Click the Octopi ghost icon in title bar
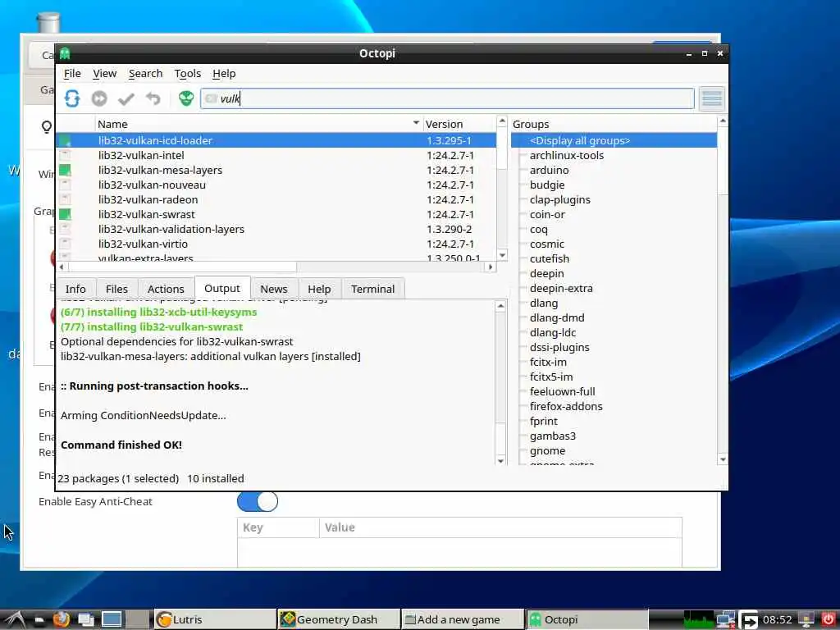 (65, 53)
